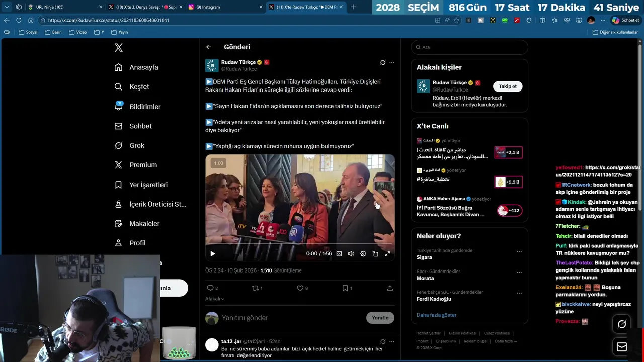This screenshot has width=644, height=362.
Task: Click the repost icon under post
Action: tap(255, 288)
